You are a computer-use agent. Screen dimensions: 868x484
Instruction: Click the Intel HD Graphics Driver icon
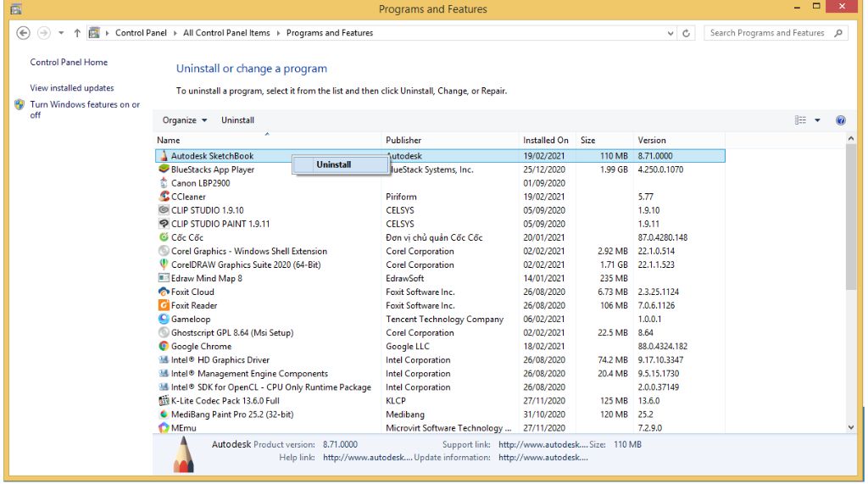coord(164,360)
